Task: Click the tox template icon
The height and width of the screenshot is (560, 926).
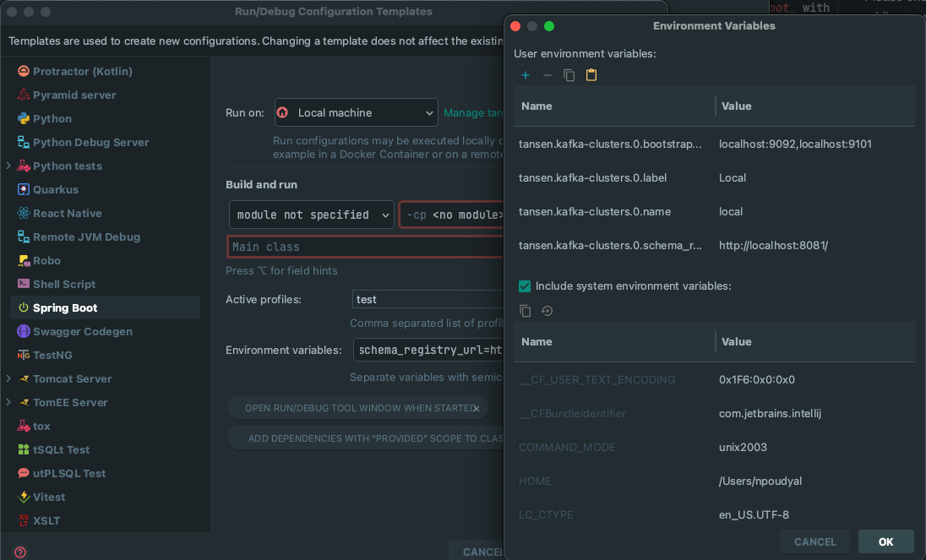Action: [x=23, y=426]
